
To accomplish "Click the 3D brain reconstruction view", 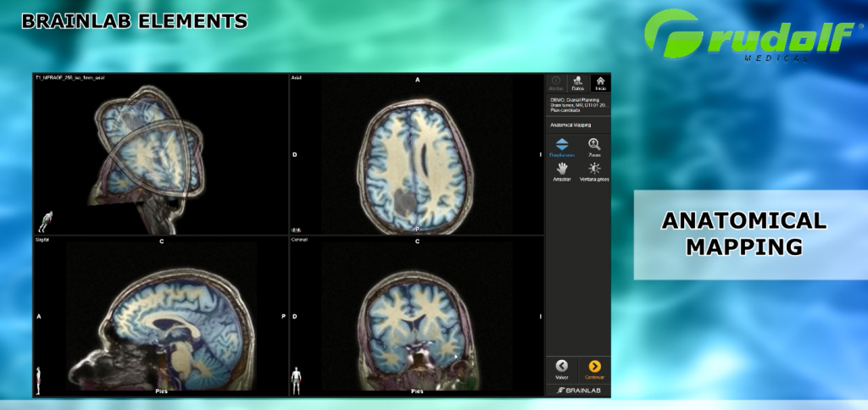I will click(x=147, y=158).
